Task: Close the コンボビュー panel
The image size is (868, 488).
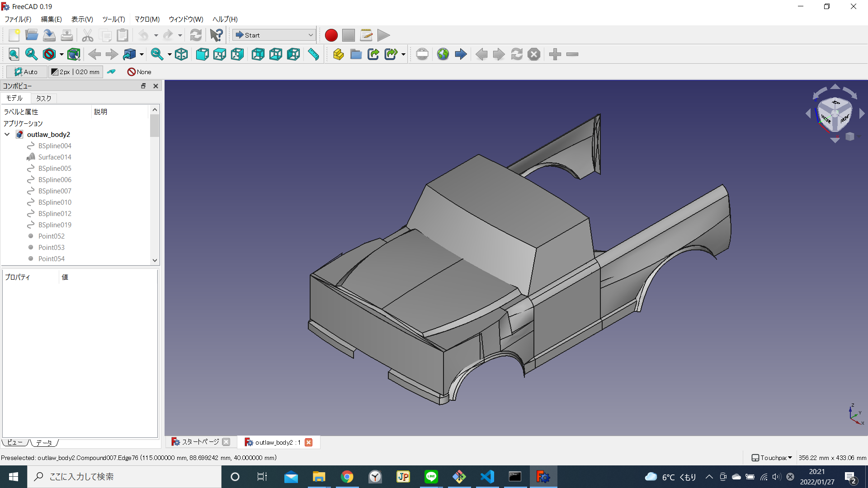Action: coord(156,86)
